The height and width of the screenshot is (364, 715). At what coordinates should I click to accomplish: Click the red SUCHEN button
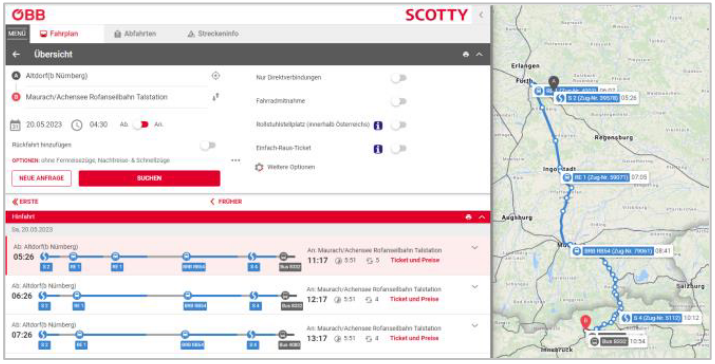pos(149,178)
